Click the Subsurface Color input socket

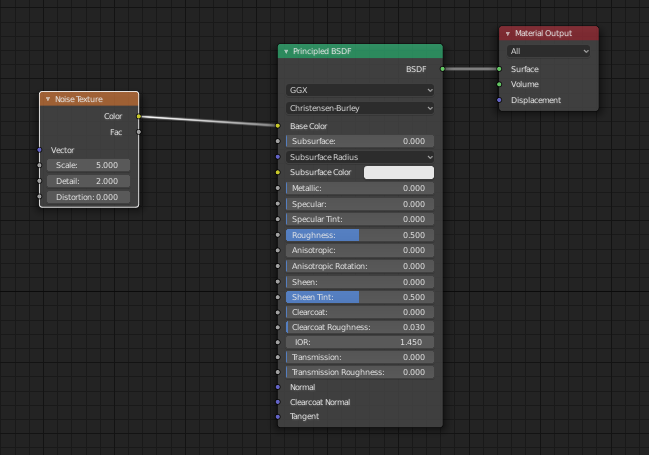tap(278, 172)
